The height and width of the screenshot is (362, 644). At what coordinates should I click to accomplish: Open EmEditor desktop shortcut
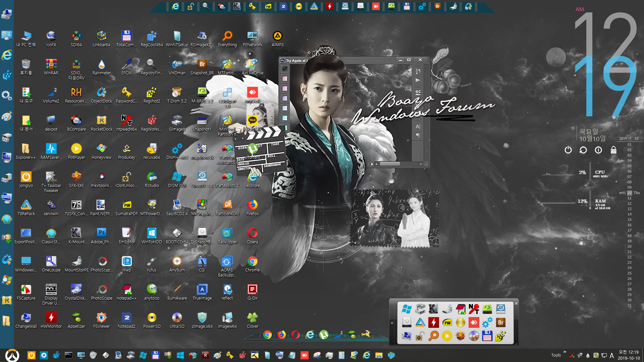126,236
